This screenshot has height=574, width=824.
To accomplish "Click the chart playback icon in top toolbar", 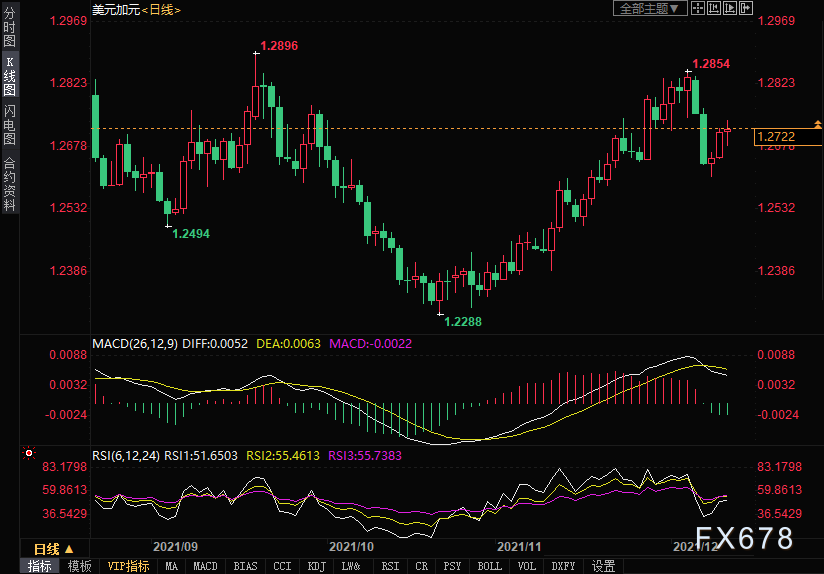I will 730,8.
